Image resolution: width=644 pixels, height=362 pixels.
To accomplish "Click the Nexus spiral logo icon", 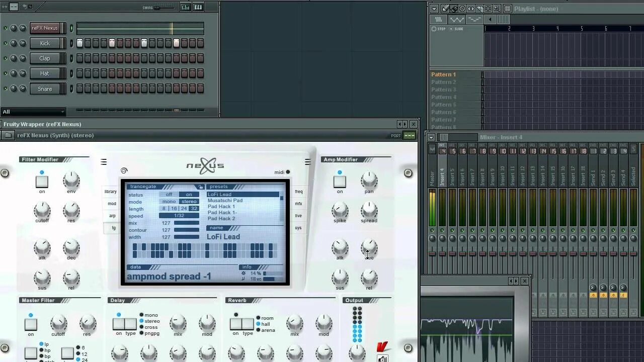I will tap(124, 171).
